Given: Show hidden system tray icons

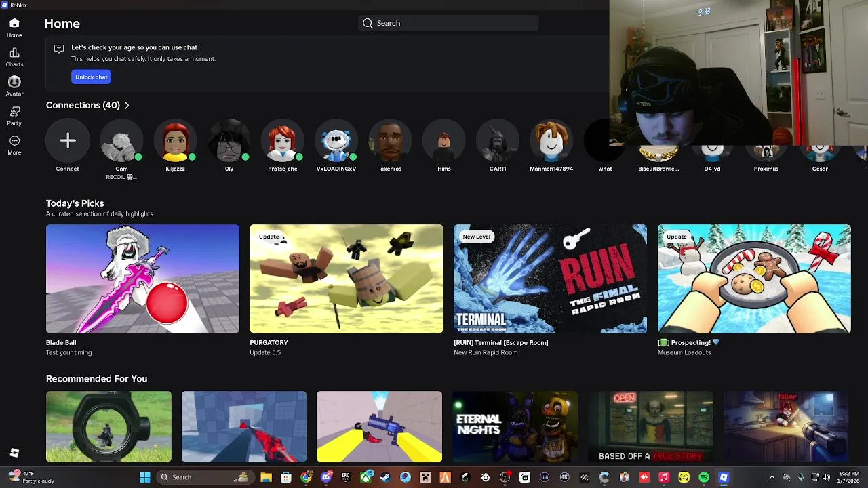Looking at the screenshot, I should point(772,477).
